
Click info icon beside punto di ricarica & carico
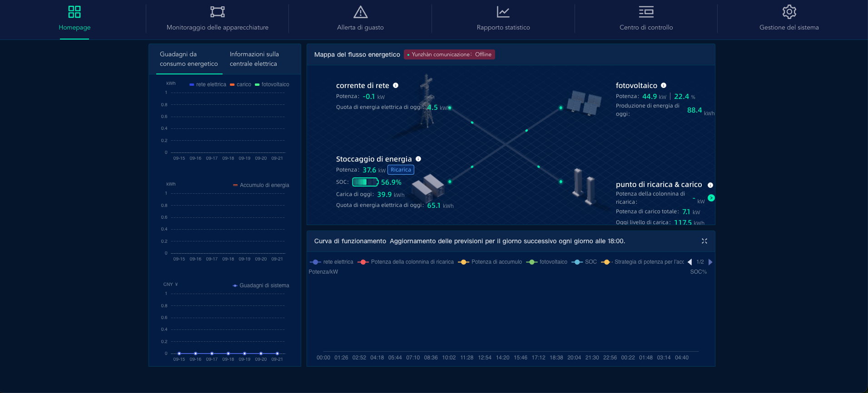pyautogui.click(x=710, y=185)
